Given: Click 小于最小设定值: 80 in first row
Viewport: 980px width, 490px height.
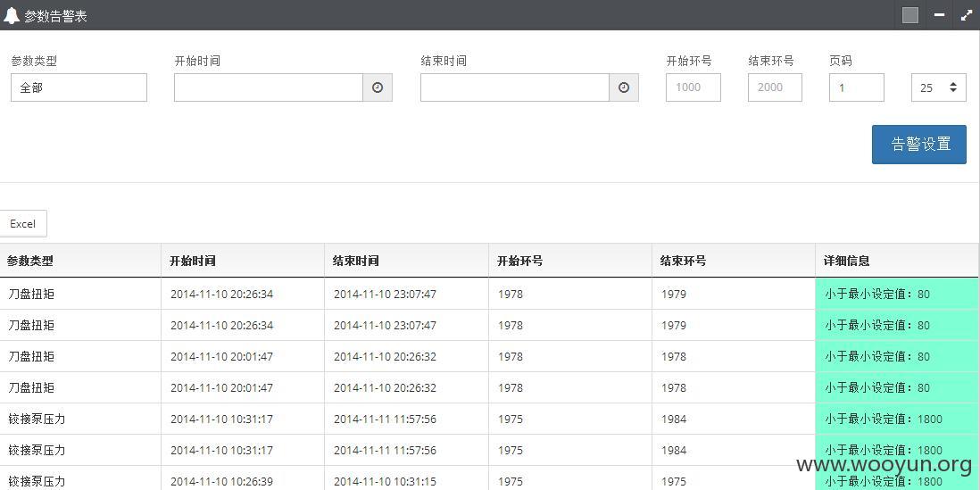Looking at the screenshot, I should pos(876,294).
